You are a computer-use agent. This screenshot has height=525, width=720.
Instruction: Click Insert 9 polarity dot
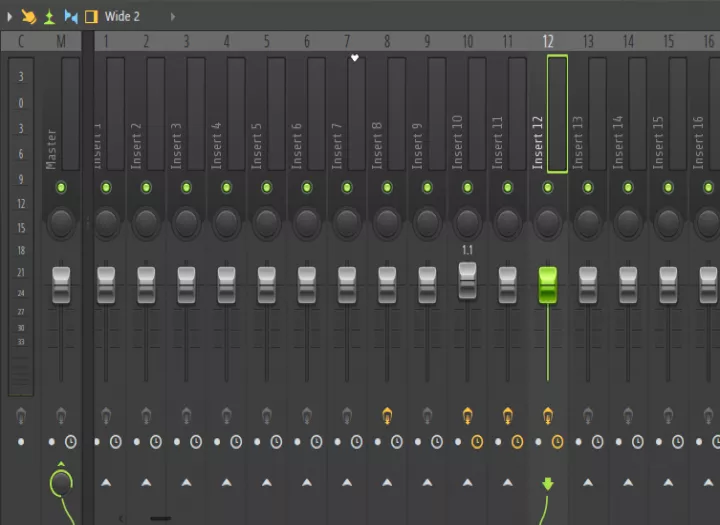click(418, 442)
